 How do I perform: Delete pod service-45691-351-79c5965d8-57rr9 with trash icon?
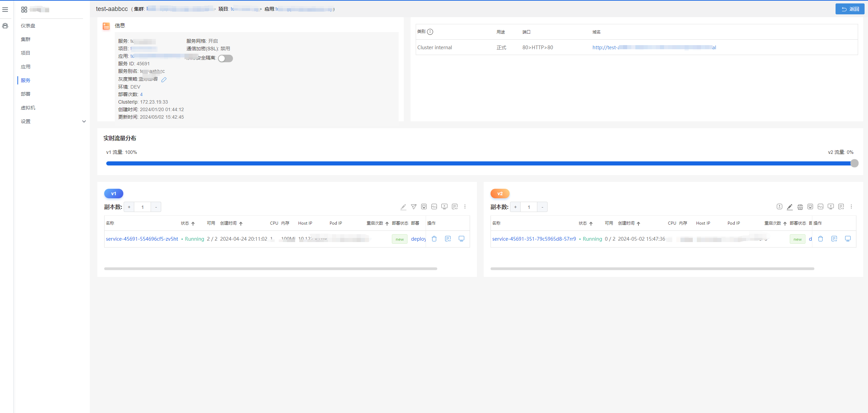[x=821, y=239]
